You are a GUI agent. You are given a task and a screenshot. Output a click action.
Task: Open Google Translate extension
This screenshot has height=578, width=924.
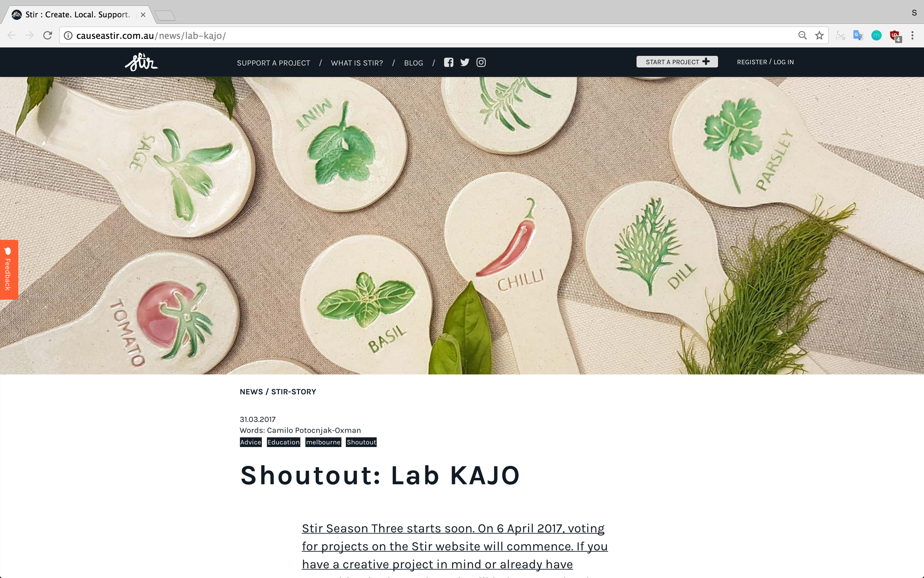[x=858, y=36]
